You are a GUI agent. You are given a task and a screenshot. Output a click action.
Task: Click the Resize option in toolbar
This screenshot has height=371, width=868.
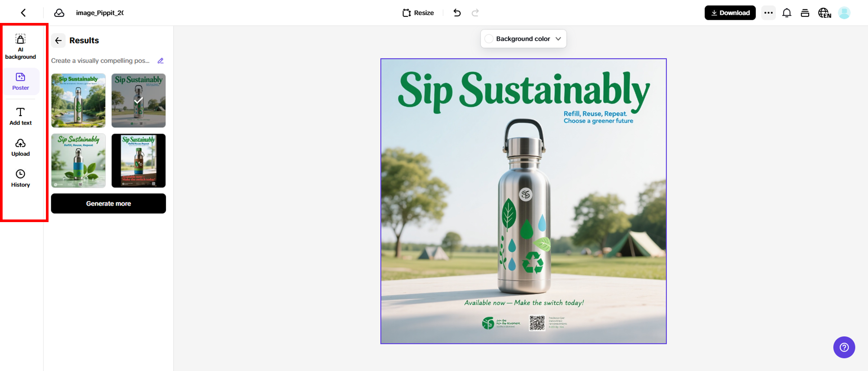418,13
